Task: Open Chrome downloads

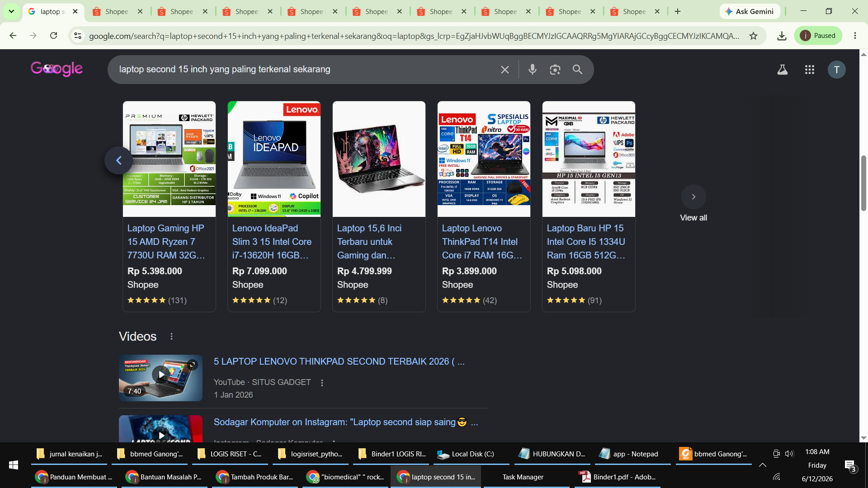Action: (782, 36)
